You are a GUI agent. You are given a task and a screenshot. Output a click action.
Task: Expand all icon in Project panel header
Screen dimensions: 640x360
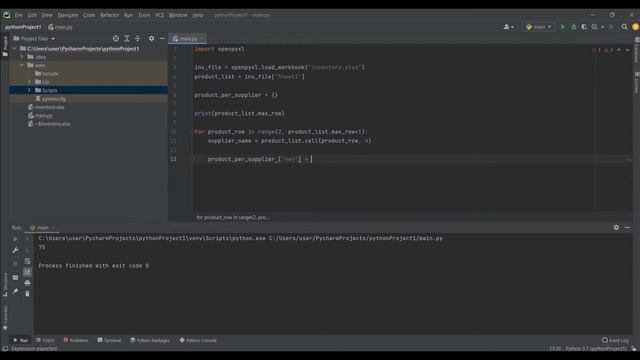[127, 38]
